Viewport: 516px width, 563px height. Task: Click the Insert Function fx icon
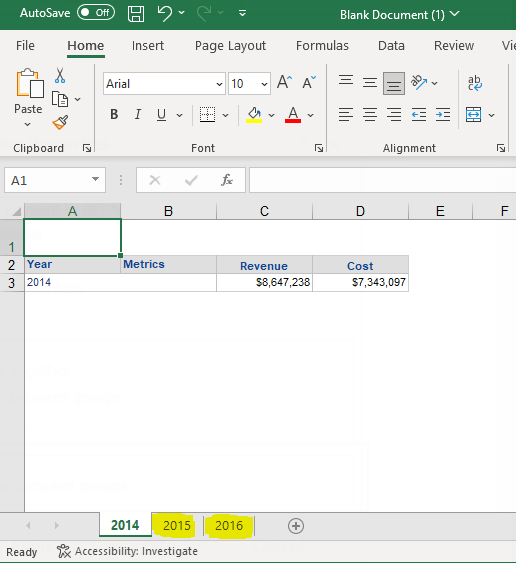pyautogui.click(x=227, y=180)
